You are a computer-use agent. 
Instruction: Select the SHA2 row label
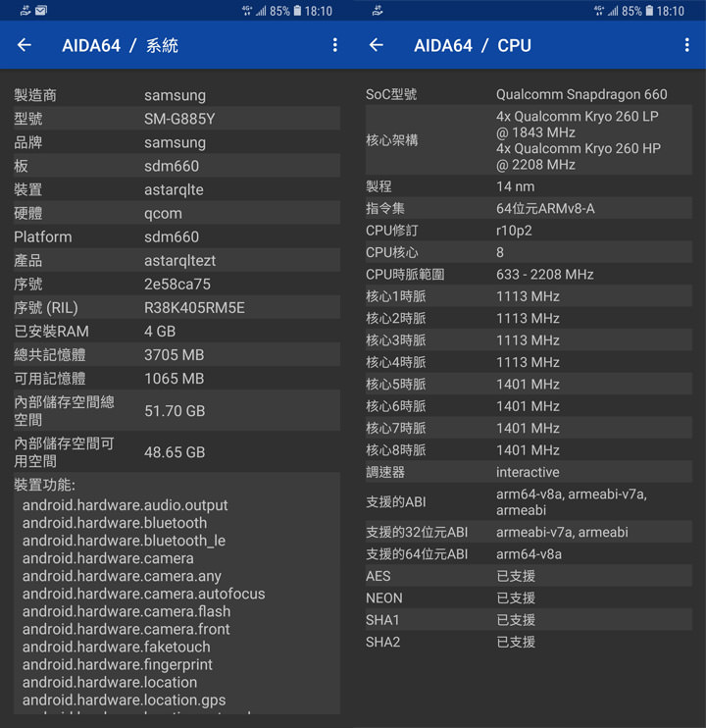point(382,642)
